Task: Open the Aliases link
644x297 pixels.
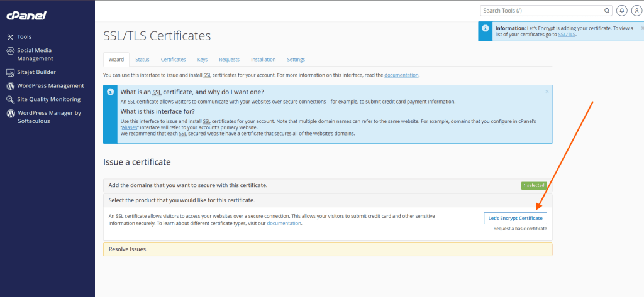Action: pos(130,127)
